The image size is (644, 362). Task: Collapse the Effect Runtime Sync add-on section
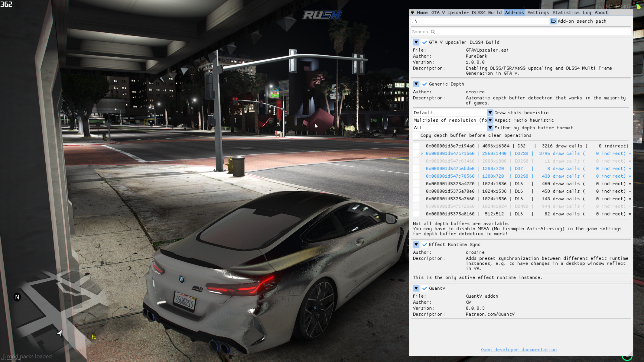416,244
